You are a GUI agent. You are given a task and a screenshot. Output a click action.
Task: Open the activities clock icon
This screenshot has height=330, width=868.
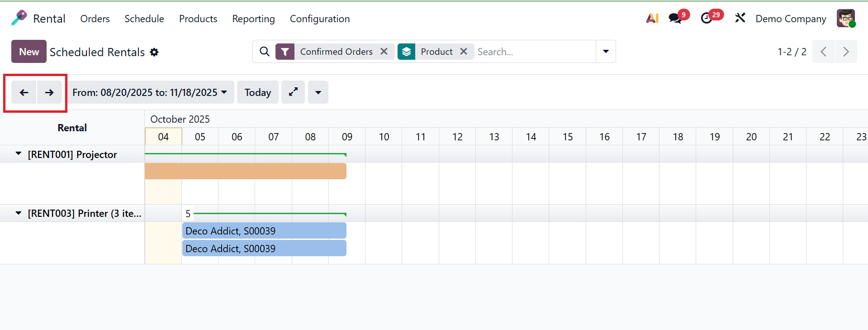click(707, 19)
